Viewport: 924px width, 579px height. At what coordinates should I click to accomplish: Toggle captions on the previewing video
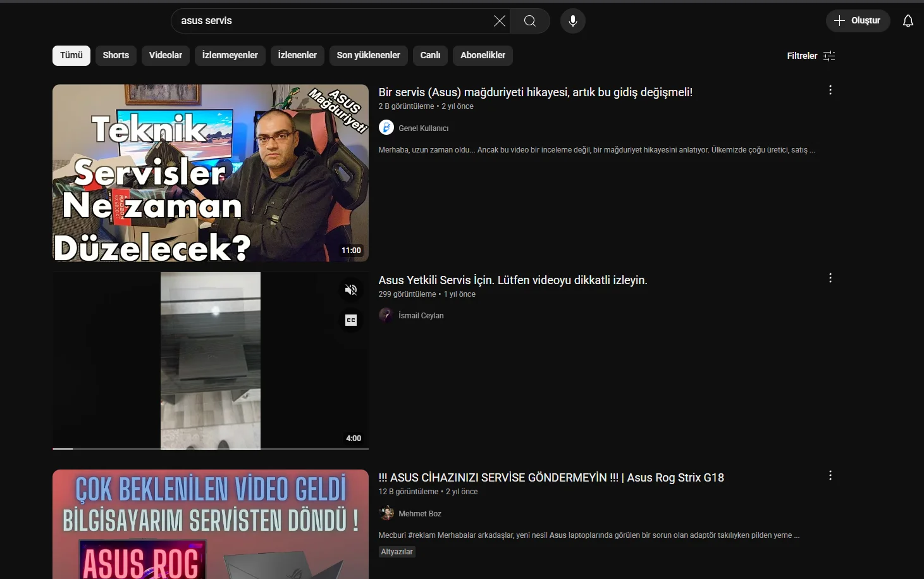tap(351, 320)
